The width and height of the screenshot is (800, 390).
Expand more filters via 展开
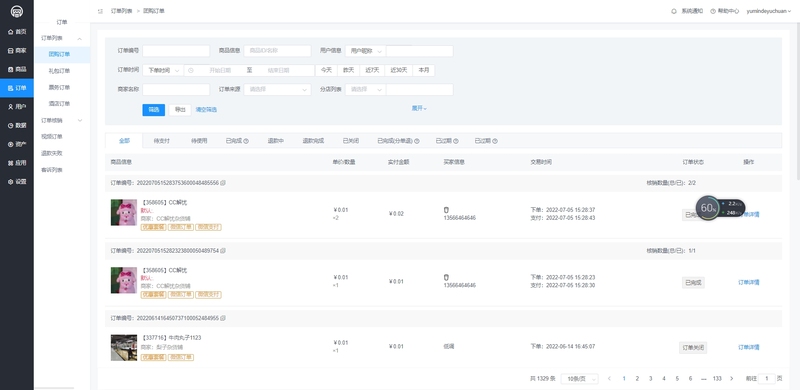pos(419,108)
